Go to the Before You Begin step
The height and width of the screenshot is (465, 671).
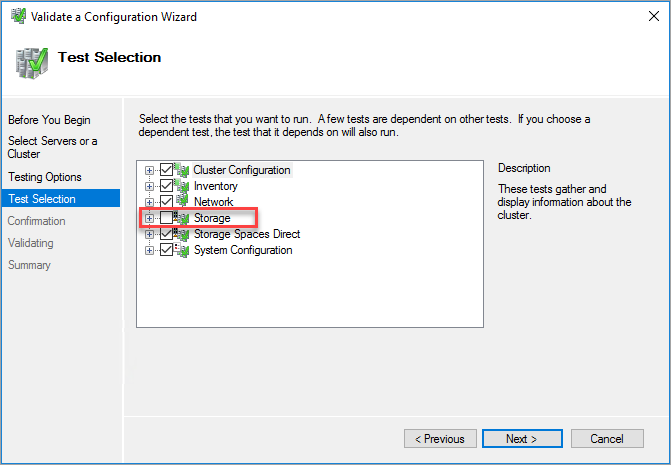(49, 120)
